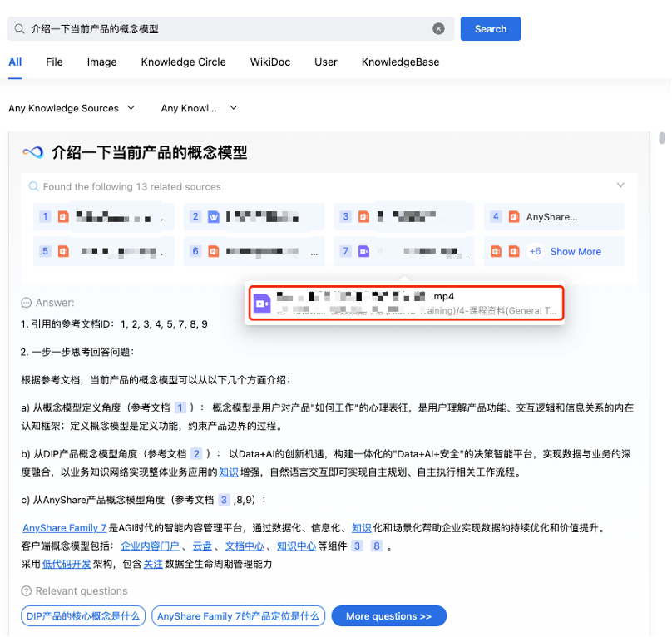
Task: Collapse the related sources panel chevron
Action: [620, 185]
